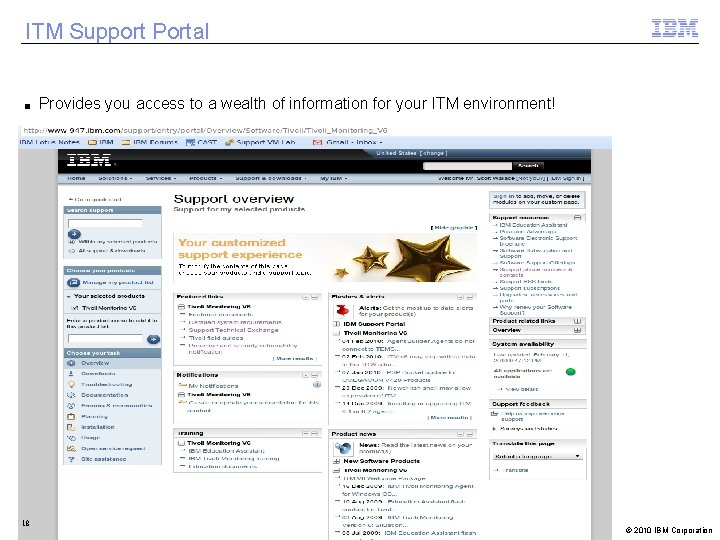Expand IBM Support Portal under Flashes & alerts
The image size is (720, 540).
[x=336, y=324]
